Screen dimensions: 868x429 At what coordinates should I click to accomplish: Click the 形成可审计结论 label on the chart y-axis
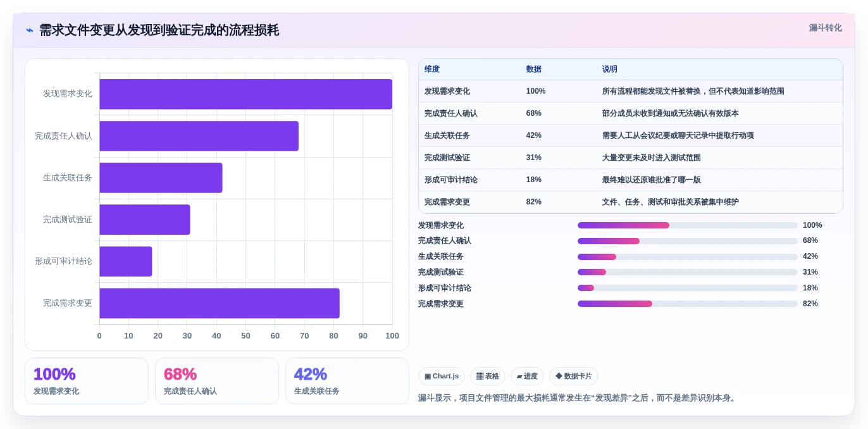coord(63,261)
